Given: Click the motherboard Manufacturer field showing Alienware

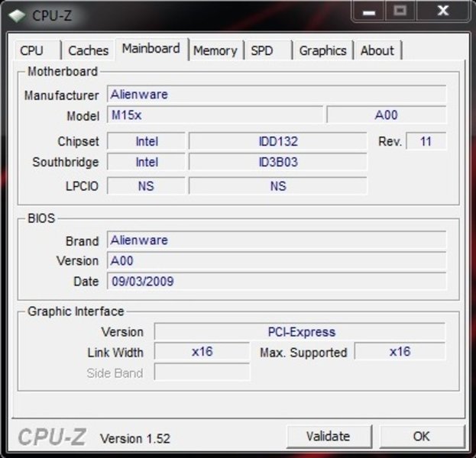Looking at the screenshot, I should point(277,95).
